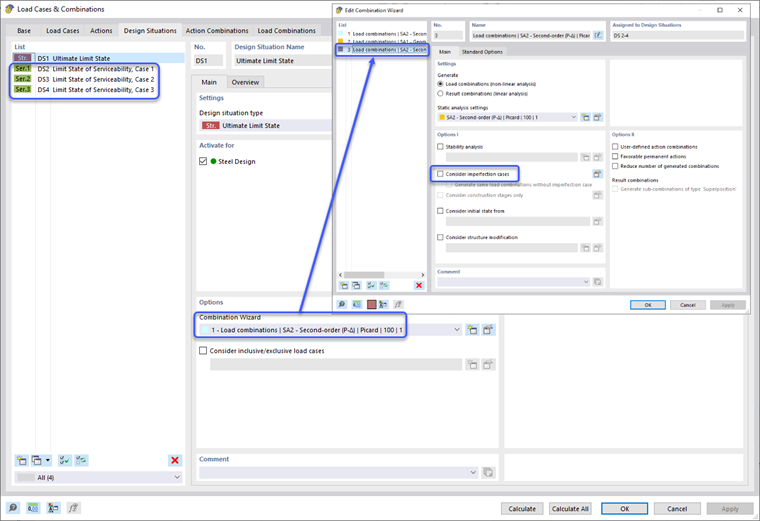Click the units and decimals icon in main footer
The width and height of the screenshot is (760, 521).
tap(33, 508)
